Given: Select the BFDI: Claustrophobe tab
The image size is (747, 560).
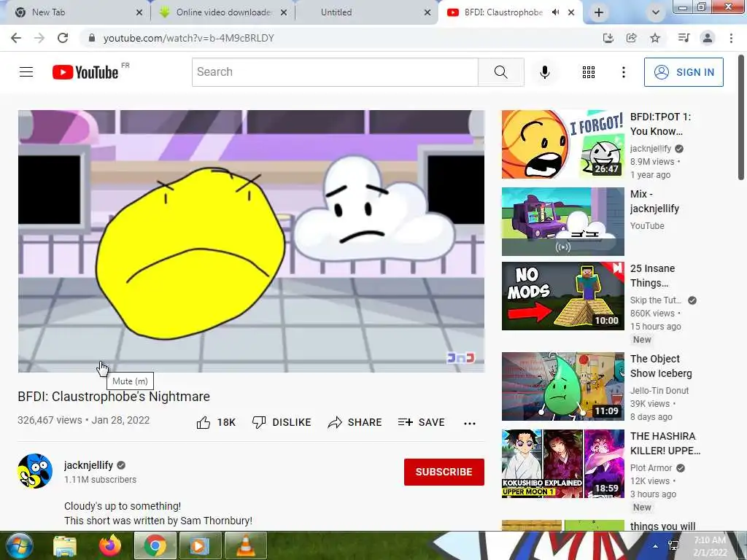Looking at the screenshot, I should [503, 12].
